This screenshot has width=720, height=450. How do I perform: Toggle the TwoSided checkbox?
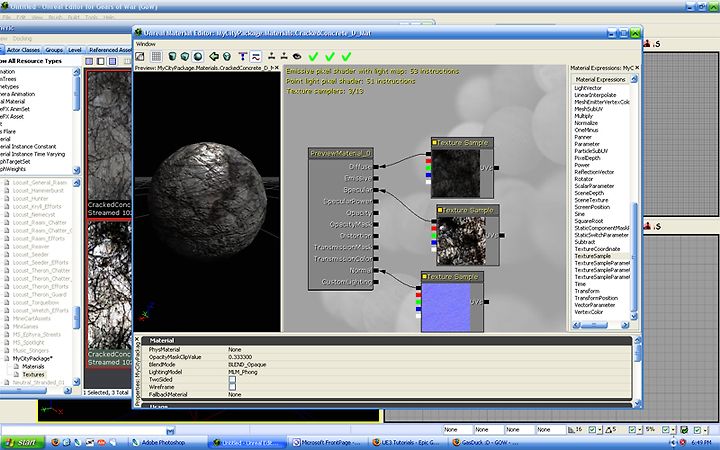pyautogui.click(x=232, y=380)
